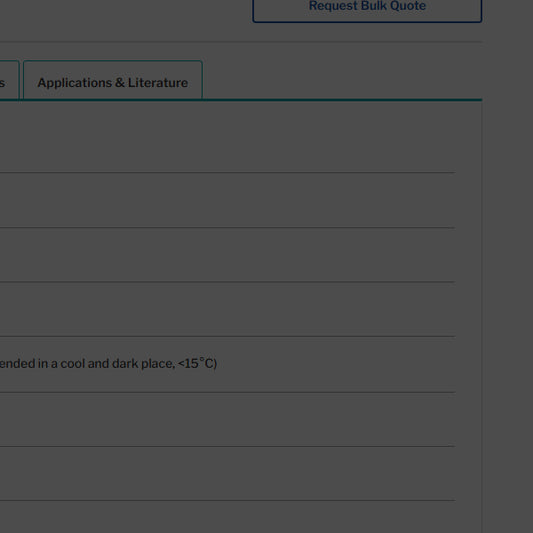Select the storage text mentioning cool and dark place

click(108, 363)
